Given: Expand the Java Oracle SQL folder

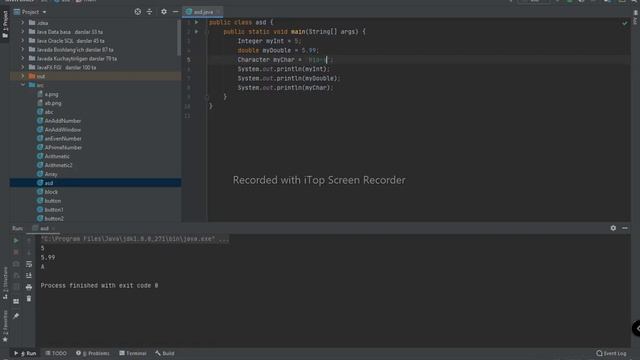Looking at the screenshot, I should (x=23, y=41).
